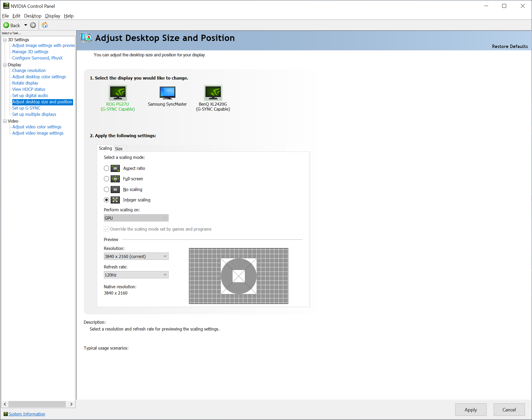Viewport: 532px width, 420px height.
Task: Open the Desktop menu
Action: point(33,16)
